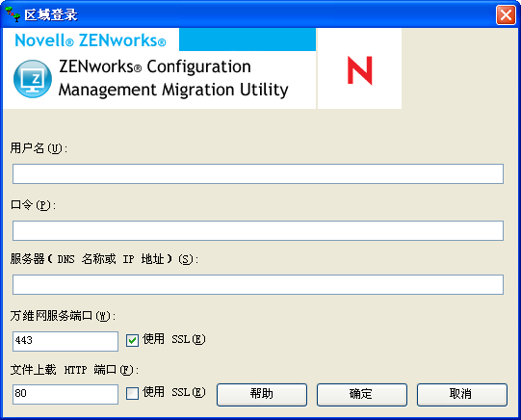Click the 帮助 button
The image size is (521, 420).
[x=262, y=394]
